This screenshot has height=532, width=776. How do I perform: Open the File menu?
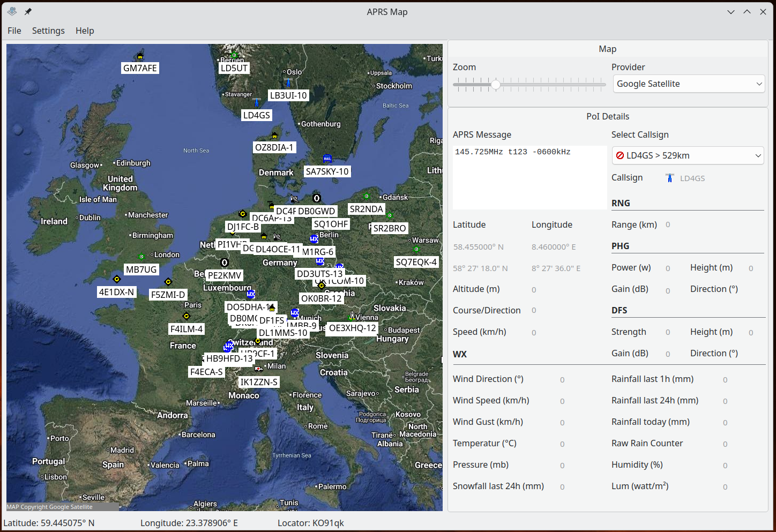pyautogui.click(x=14, y=31)
